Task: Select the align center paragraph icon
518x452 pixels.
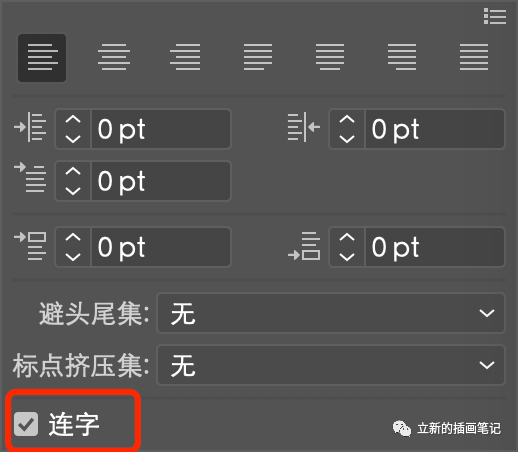Action: pos(114,57)
